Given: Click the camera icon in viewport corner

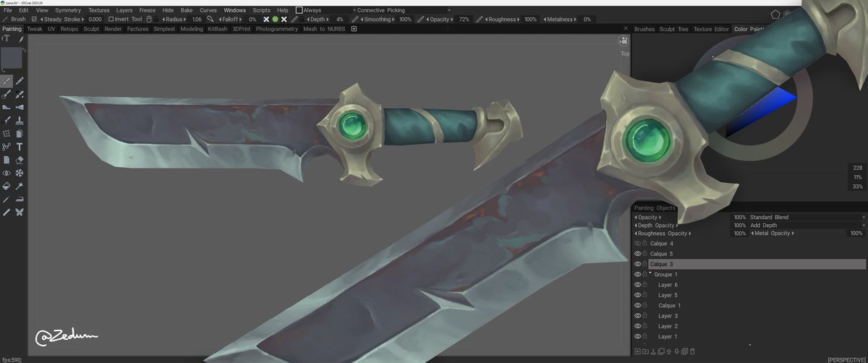Looking at the screenshot, I should (624, 40).
